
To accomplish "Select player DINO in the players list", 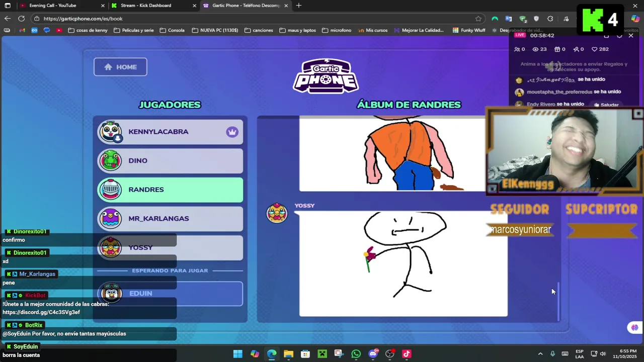I will click(x=170, y=161).
